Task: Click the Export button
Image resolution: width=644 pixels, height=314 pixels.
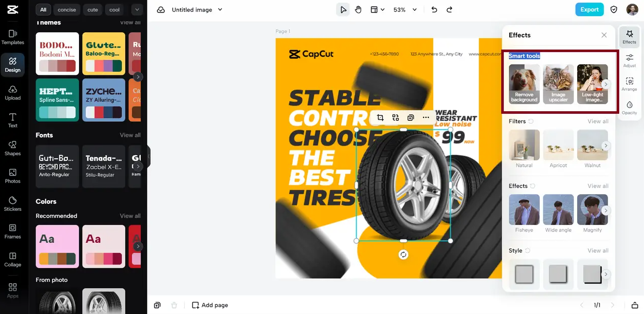Action: pos(589,10)
